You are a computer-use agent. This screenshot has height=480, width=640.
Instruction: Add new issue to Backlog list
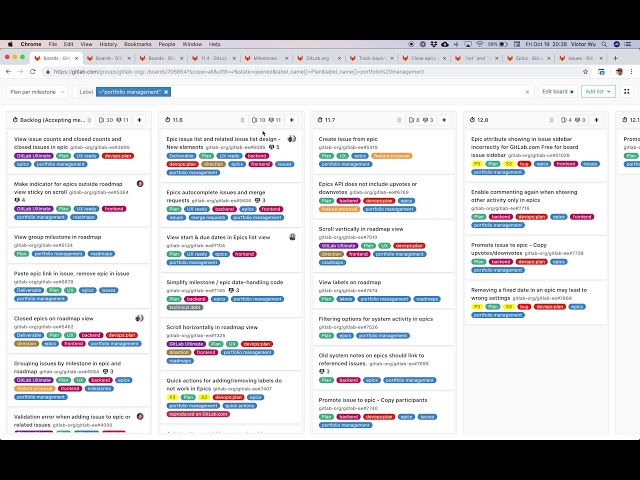pos(140,120)
